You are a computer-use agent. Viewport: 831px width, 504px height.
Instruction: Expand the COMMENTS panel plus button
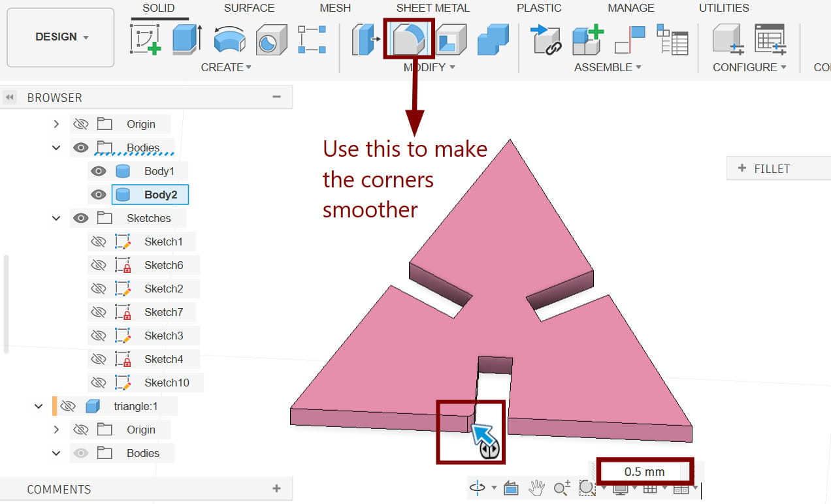276,488
